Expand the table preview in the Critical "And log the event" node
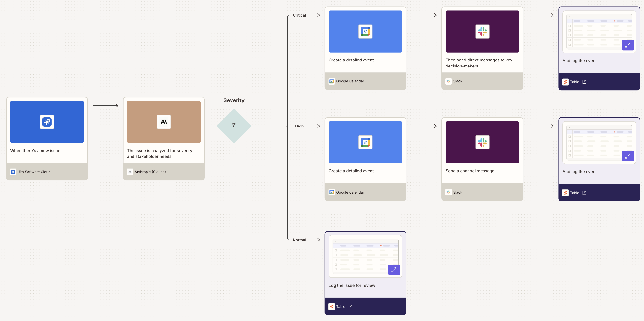This screenshot has width=644, height=321. [628, 45]
